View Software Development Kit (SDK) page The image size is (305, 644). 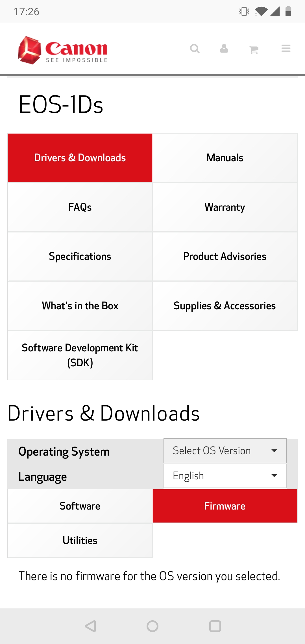pos(80,355)
